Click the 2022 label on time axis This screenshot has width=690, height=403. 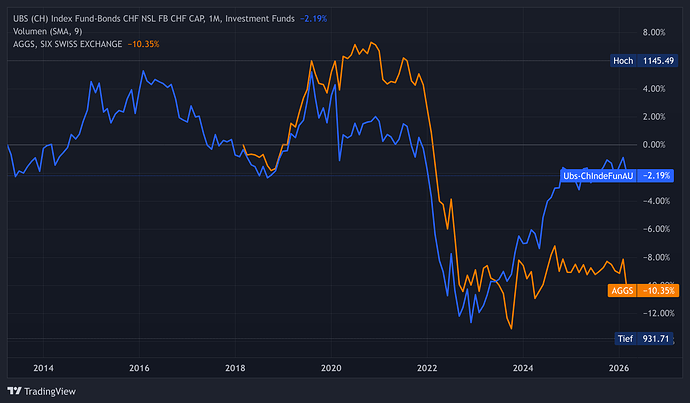click(427, 368)
